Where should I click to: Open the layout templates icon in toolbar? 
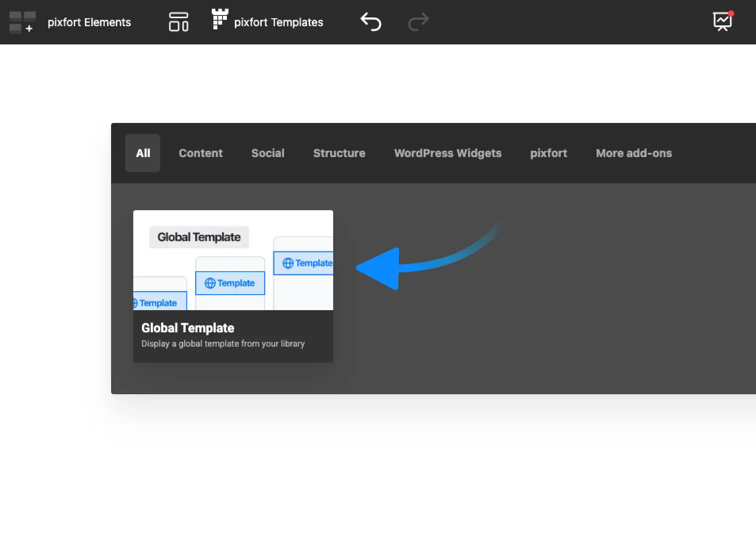point(178,22)
